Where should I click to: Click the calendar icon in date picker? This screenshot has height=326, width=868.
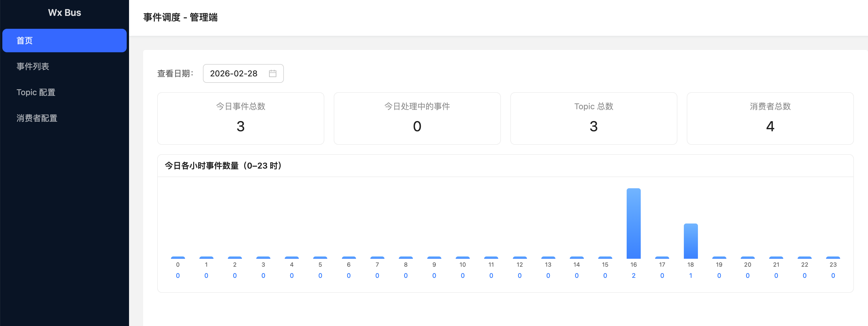[x=273, y=73]
